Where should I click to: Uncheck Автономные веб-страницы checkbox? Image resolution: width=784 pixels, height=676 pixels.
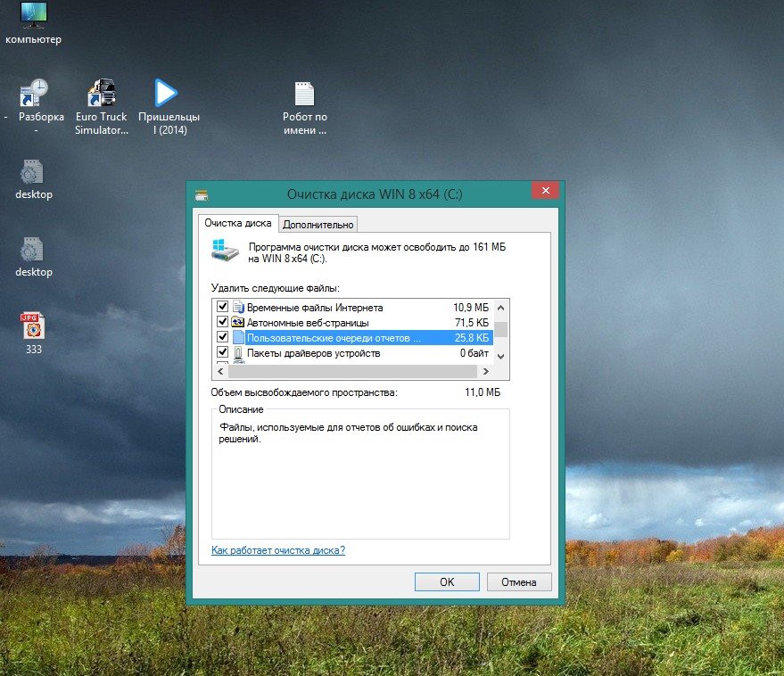pyautogui.click(x=223, y=322)
